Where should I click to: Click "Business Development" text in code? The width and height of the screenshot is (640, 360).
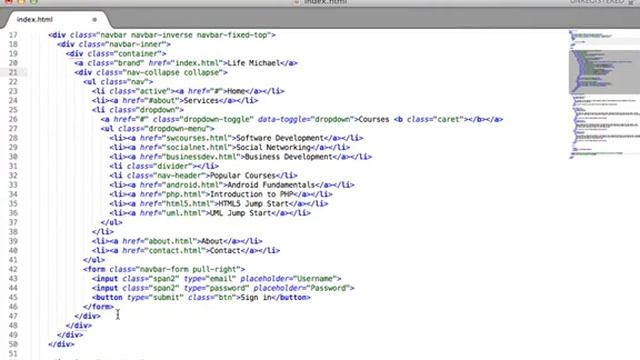click(289, 157)
